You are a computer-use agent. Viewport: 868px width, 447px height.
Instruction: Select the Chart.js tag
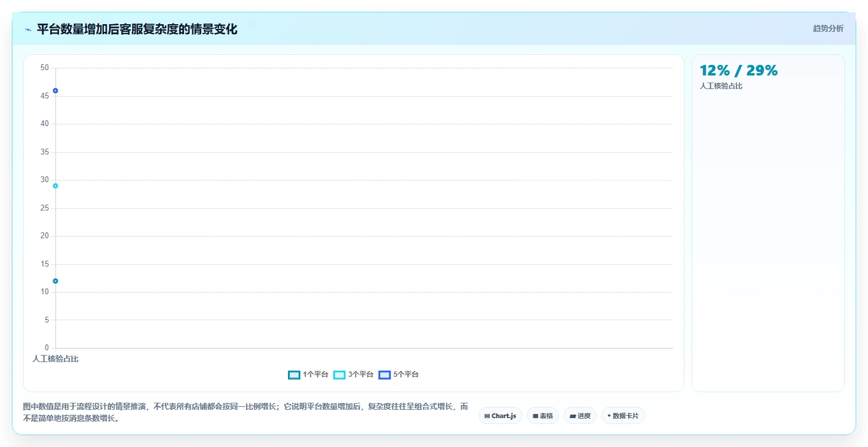tap(500, 416)
